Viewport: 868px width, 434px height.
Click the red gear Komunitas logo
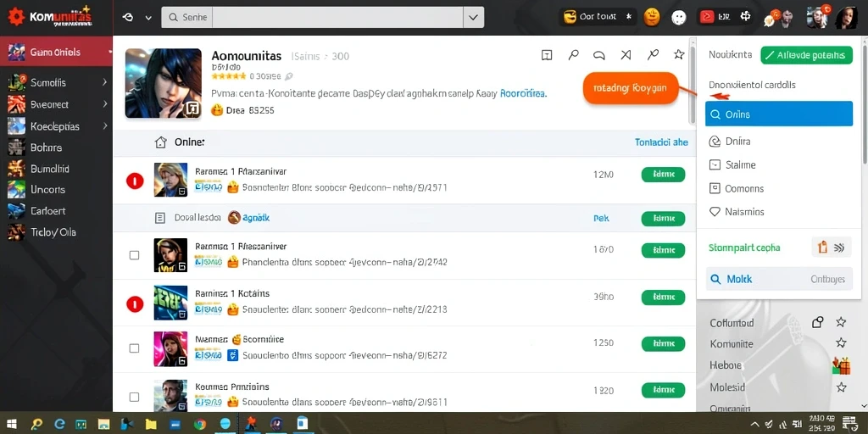(16, 17)
